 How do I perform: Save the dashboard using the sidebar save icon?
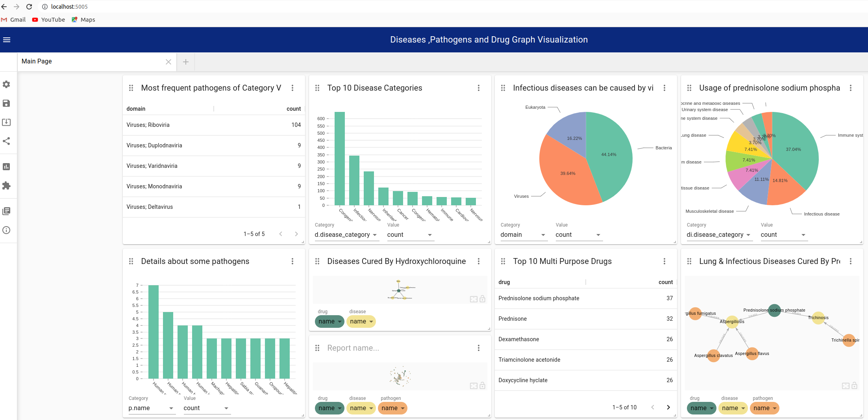pyautogui.click(x=6, y=103)
